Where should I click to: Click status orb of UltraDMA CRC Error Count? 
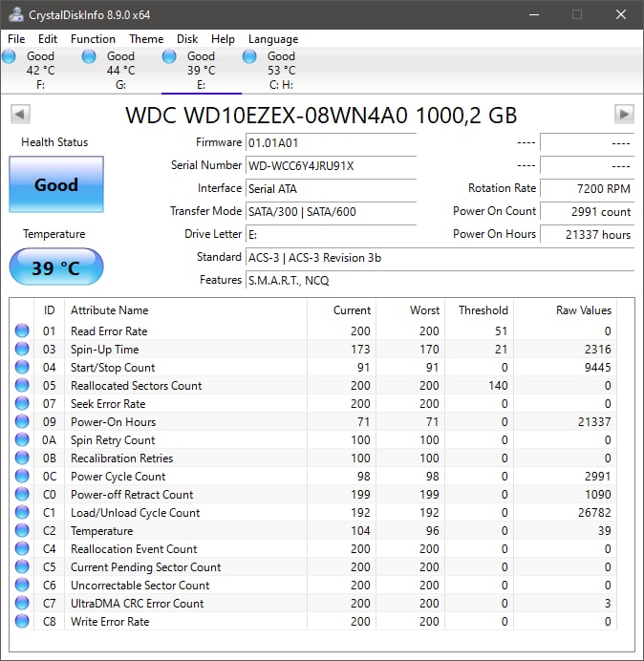[22, 603]
